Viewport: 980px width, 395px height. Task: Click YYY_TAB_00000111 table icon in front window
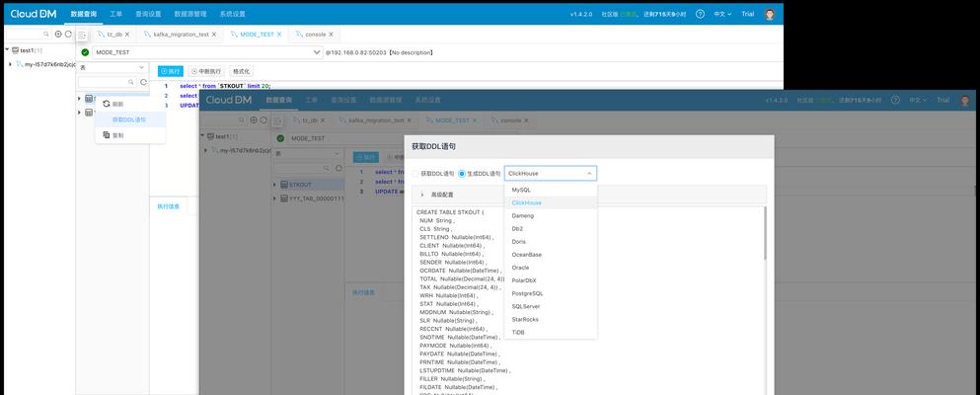[284, 198]
